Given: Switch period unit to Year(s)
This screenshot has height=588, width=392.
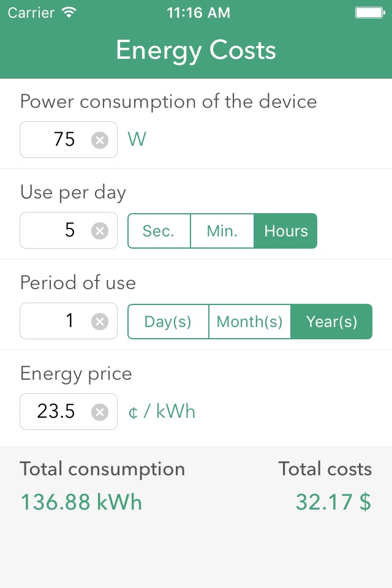Looking at the screenshot, I should tap(331, 322).
